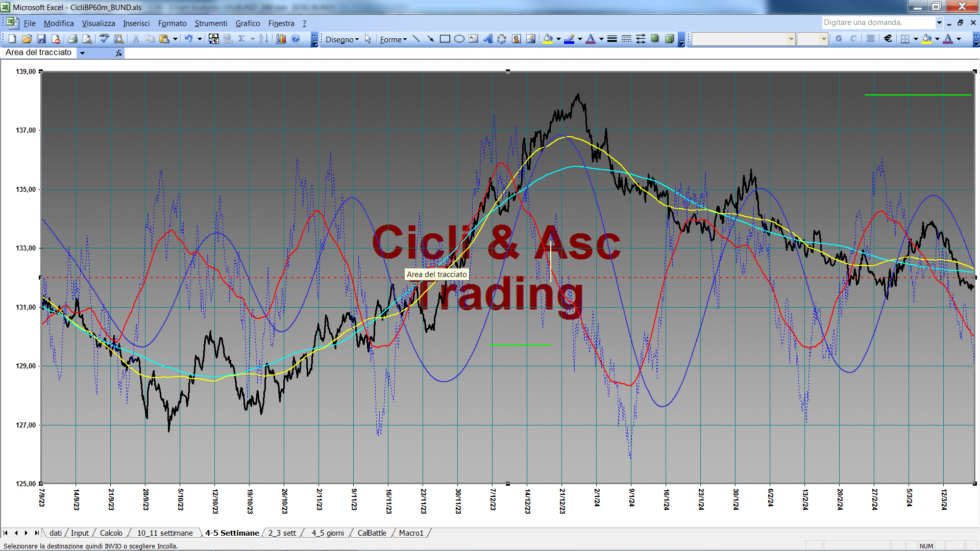Insert Clip Art icon
980x551 pixels.
[x=517, y=39]
